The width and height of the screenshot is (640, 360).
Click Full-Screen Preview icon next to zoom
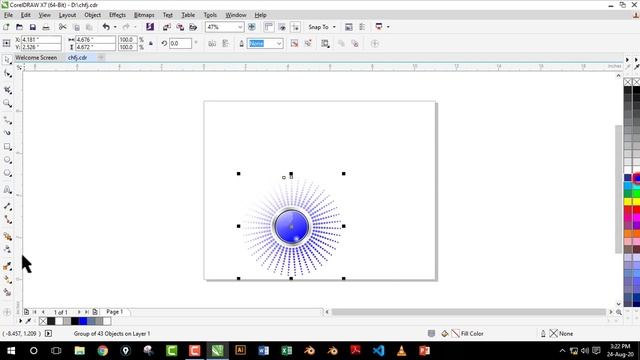(x=252, y=27)
